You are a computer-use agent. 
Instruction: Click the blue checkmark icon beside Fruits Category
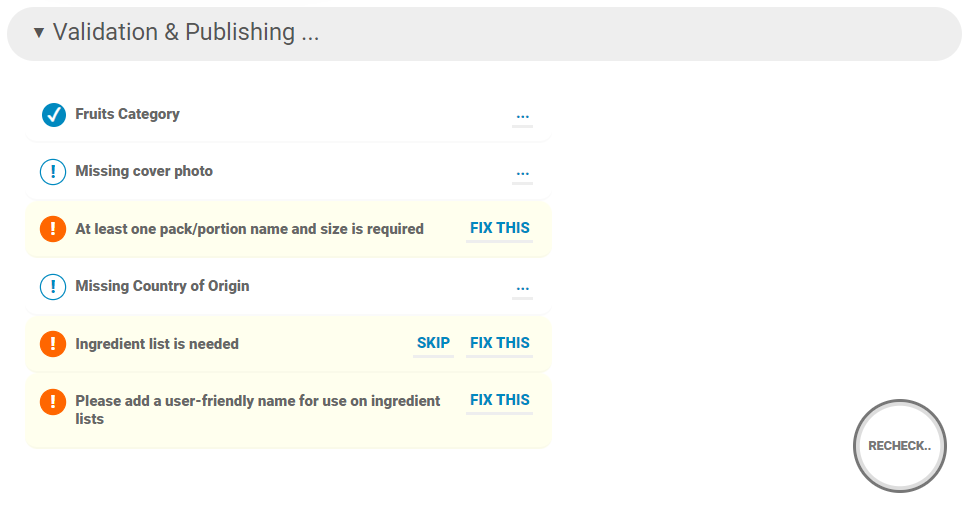pyautogui.click(x=53, y=115)
